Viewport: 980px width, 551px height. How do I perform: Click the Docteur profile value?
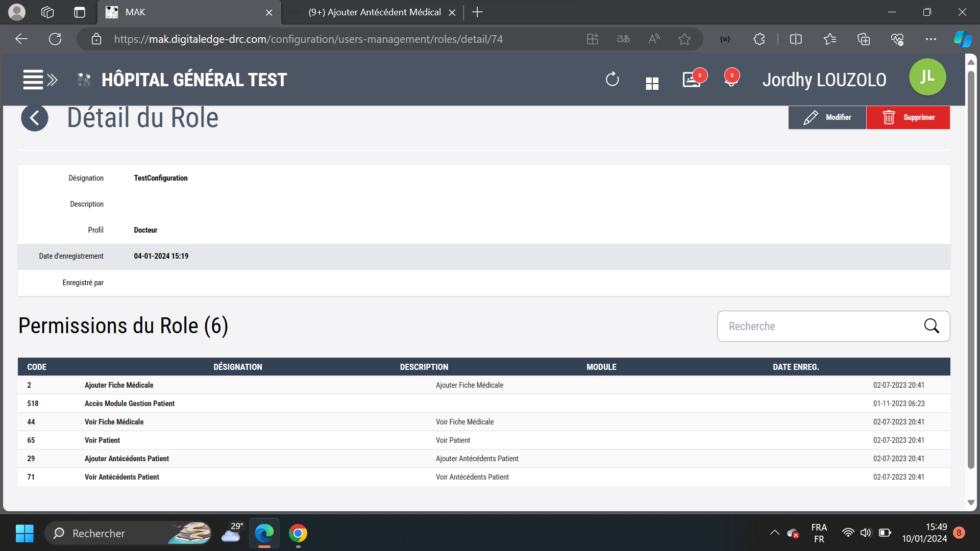[x=145, y=230]
